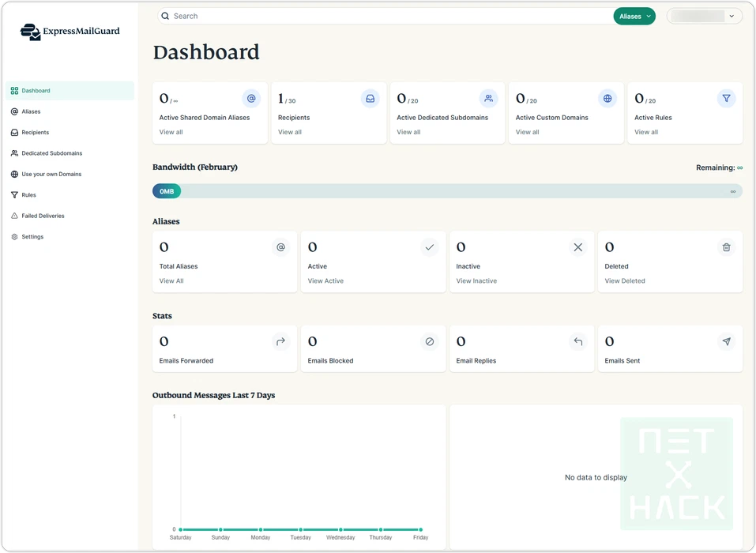
Task: Open the Aliases search filter dropdown
Action: click(634, 16)
